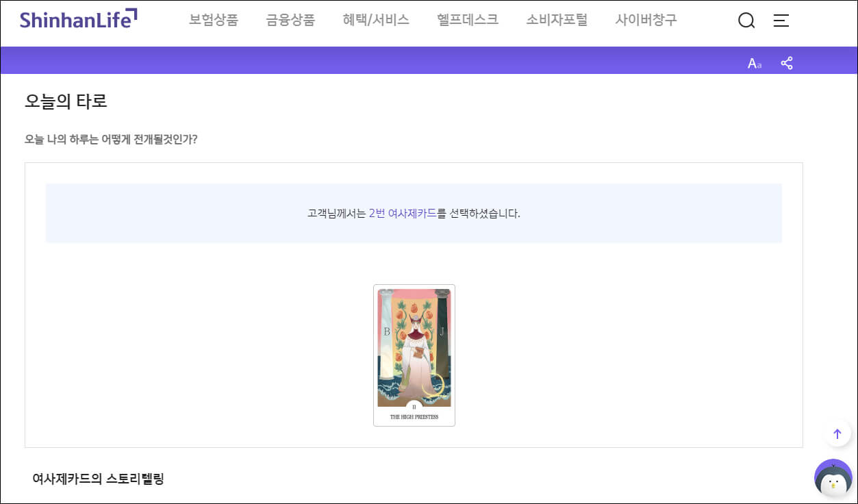Viewport: 858px width, 504px height.
Task: Navigate to 소비자포털
Action: tap(556, 20)
